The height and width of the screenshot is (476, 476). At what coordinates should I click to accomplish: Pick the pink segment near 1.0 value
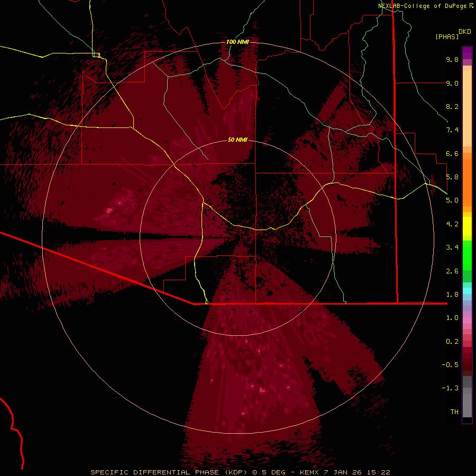[x=467, y=321]
